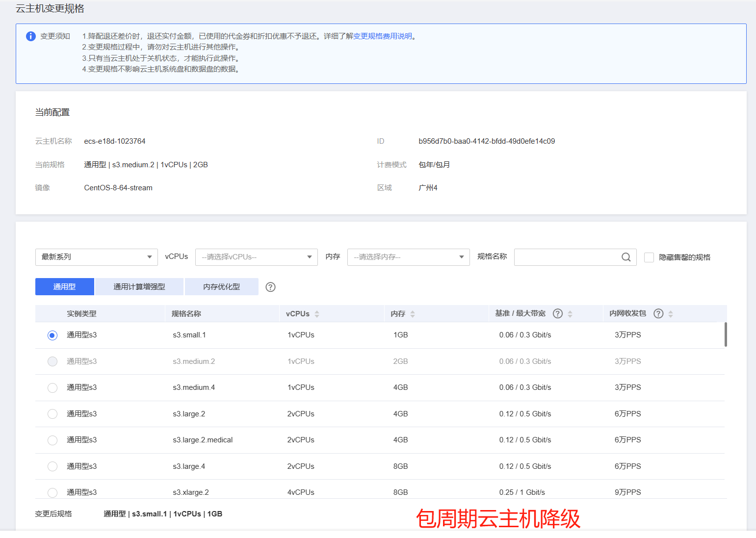Expand the 请选择vCPUs dropdown
The image size is (756, 538).
256,257
